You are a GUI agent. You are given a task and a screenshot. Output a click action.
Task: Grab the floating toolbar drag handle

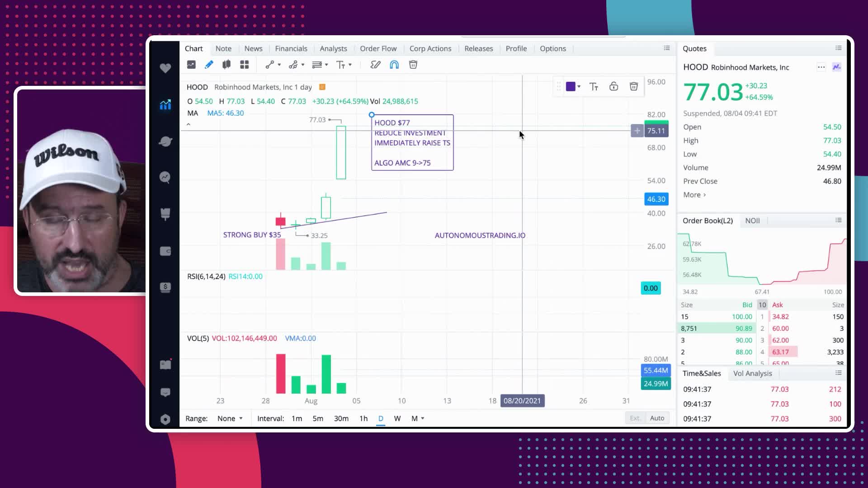point(559,86)
